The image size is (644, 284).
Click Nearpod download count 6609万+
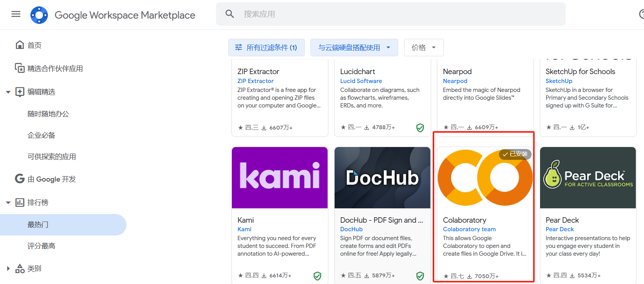coord(483,127)
